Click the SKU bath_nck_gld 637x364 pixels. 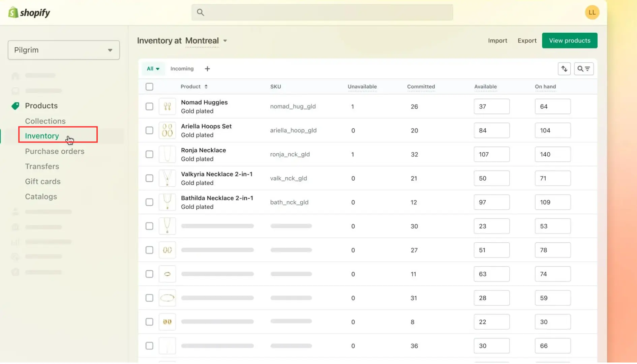[x=289, y=202]
